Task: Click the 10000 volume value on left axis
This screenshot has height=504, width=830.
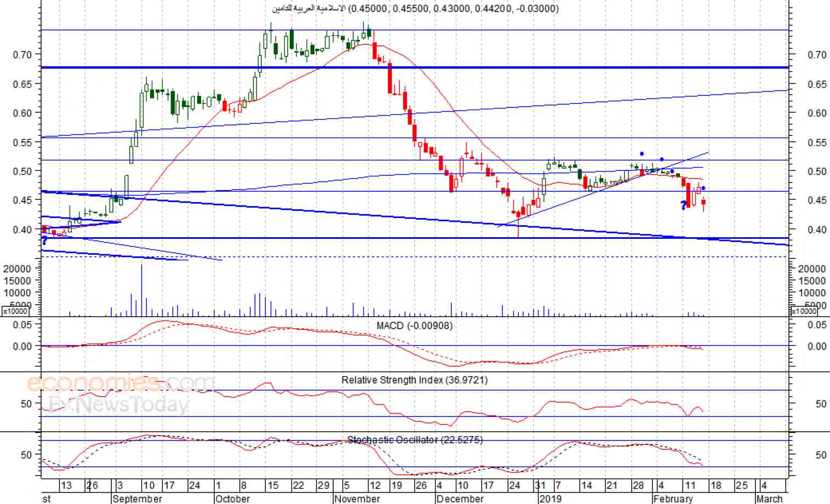Action: click(18, 293)
